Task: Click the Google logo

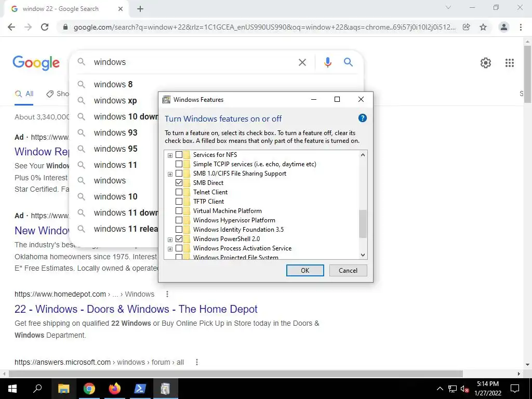Action: click(36, 62)
